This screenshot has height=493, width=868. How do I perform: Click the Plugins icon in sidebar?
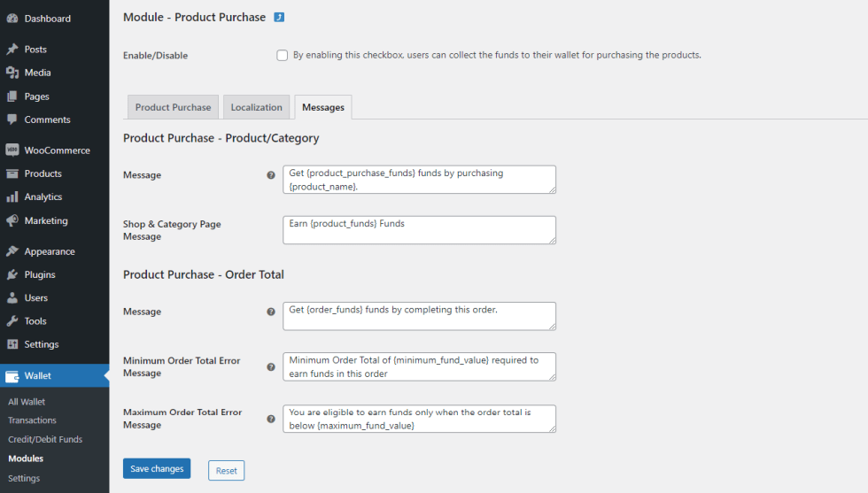tap(12, 274)
